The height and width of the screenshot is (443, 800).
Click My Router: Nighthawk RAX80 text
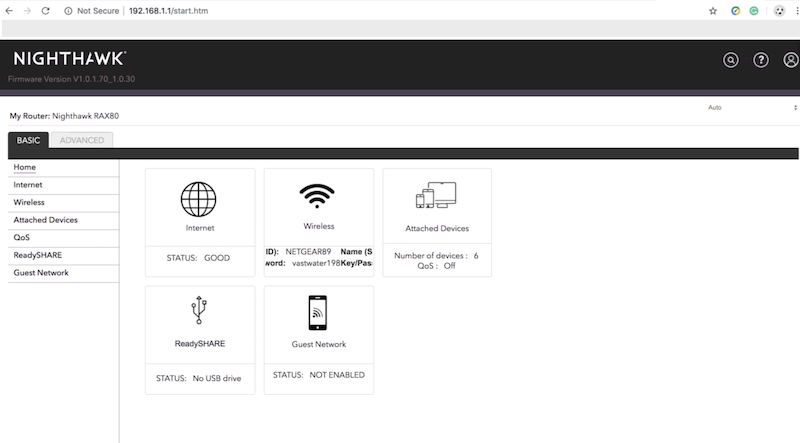pyautogui.click(x=64, y=116)
